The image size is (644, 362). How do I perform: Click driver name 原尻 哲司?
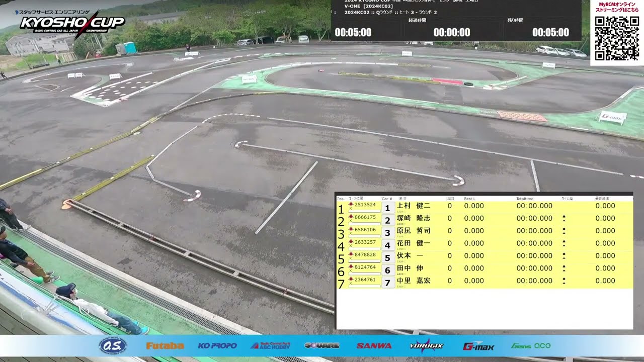[414, 231]
